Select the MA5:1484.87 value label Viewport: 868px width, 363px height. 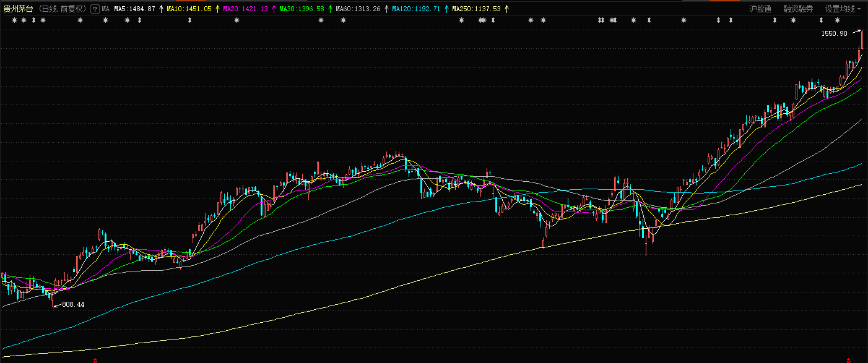[x=134, y=9]
